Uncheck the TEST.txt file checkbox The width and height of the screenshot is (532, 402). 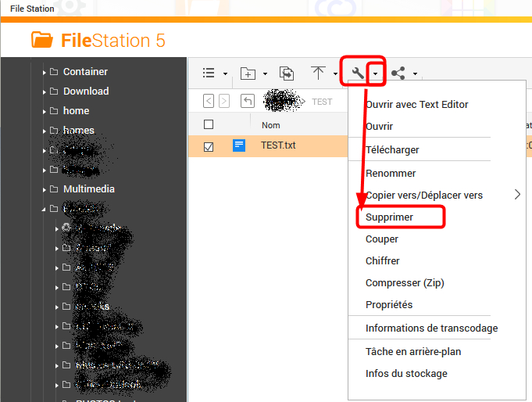pyautogui.click(x=209, y=147)
